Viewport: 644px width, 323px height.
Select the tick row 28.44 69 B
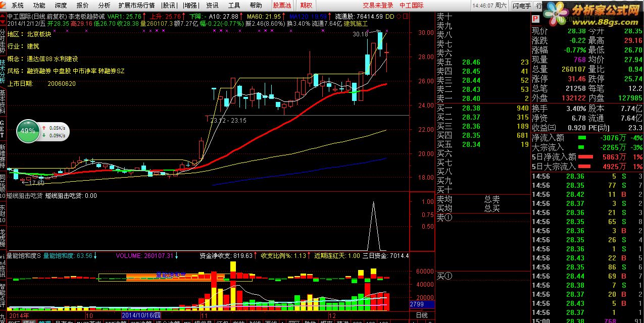(x=587, y=276)
